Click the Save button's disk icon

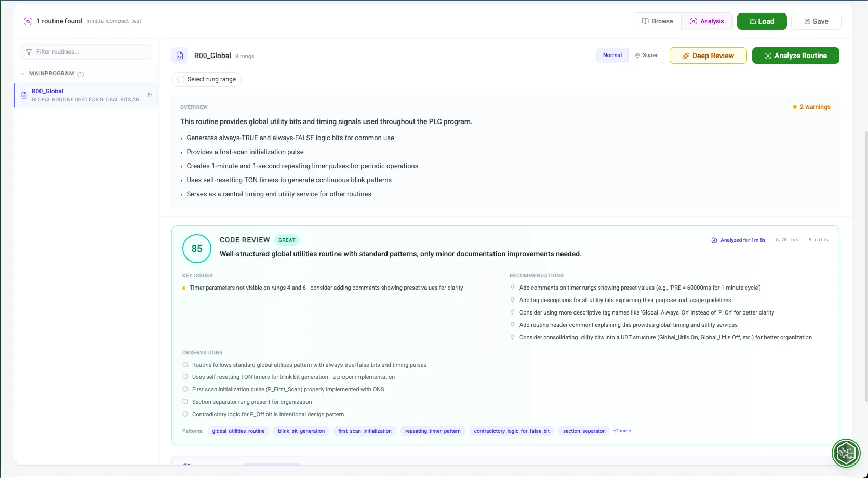coord(807,22)
